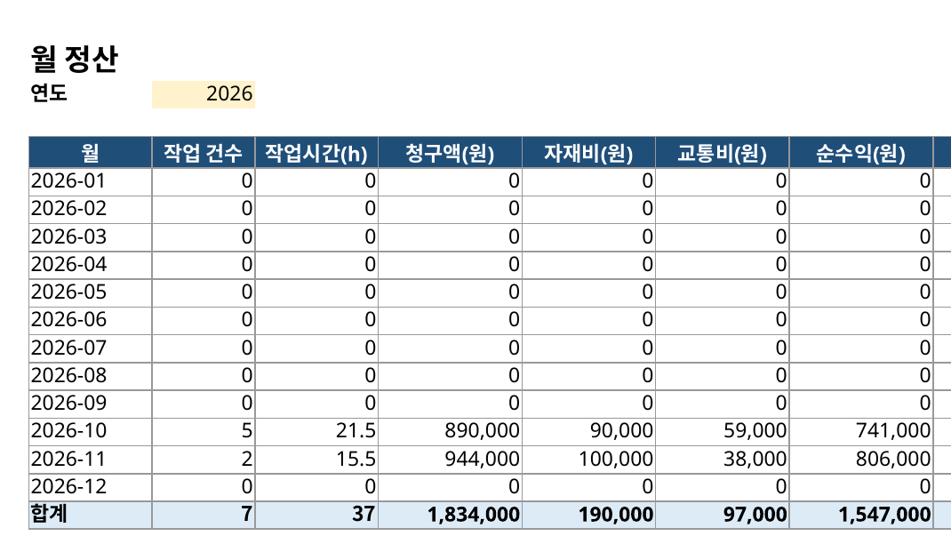951x560 pixels.
Task: Select total work hours 37 cell
Action: pos(316,515)
